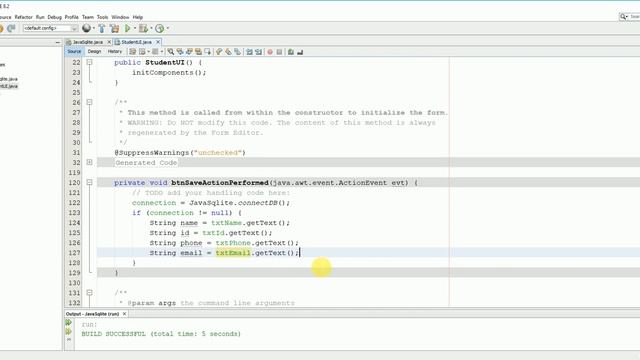Open the Profile menu
Image resolution: width=640 pixels, height=360 pixels.
[71, 17]
